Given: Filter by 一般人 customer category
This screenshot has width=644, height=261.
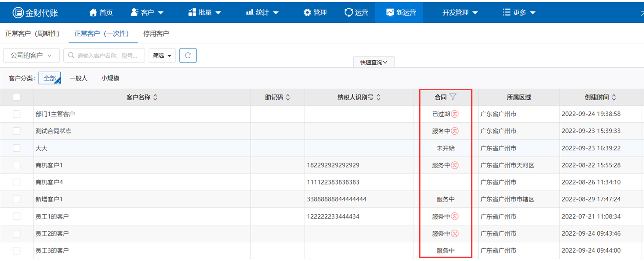Looking at the screenshot, I should pos(79,78).
